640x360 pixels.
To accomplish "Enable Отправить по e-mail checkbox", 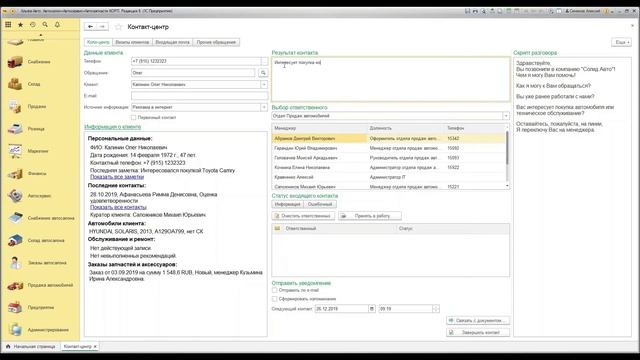I will point(275,290).
